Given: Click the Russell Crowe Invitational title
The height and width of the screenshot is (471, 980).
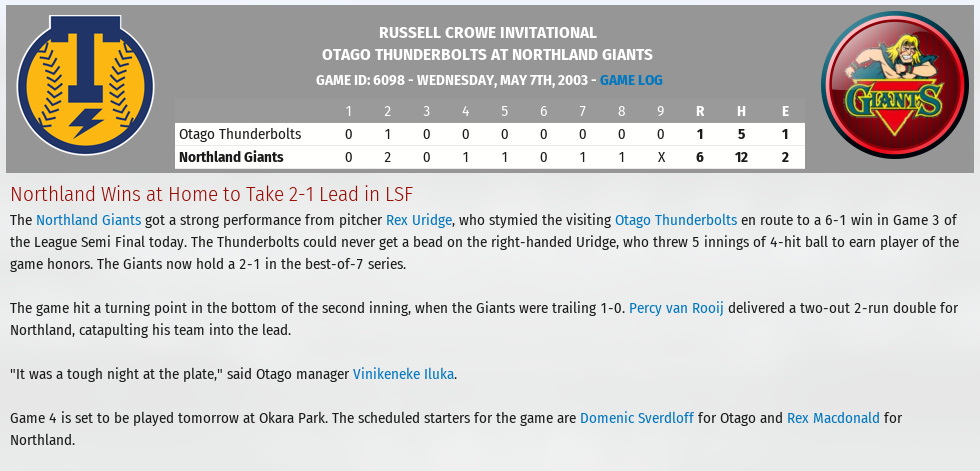Looking at the screenshot, I should [x=488, y=32].
